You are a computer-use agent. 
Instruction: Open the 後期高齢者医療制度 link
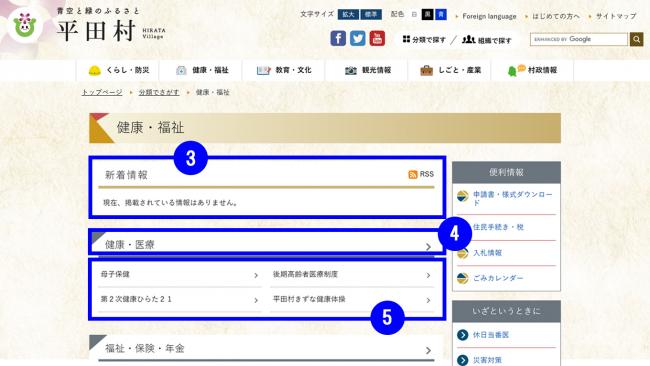[305, 274]
